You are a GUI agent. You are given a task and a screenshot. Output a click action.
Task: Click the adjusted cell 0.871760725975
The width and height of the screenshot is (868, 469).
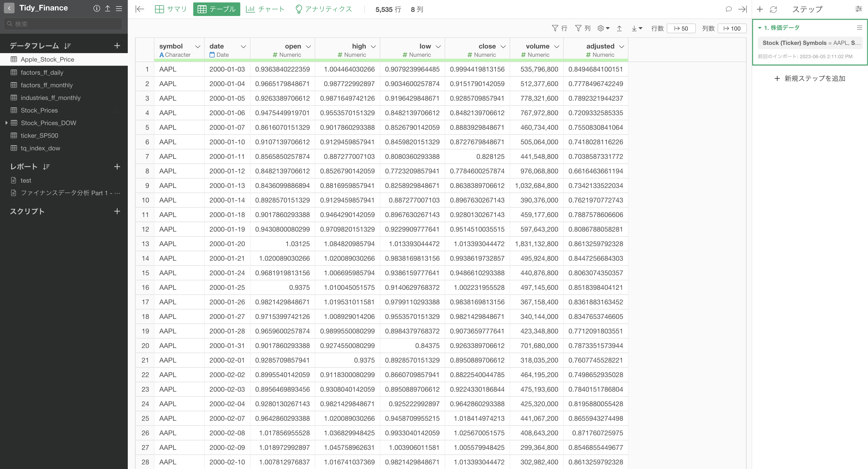(595, 433)
